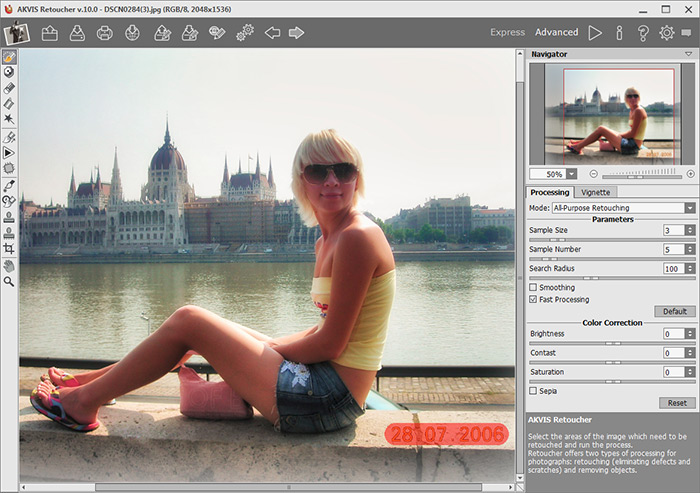Open the AKVIS home page logo
Screen dimensions: 700x493
click(17, 33)
